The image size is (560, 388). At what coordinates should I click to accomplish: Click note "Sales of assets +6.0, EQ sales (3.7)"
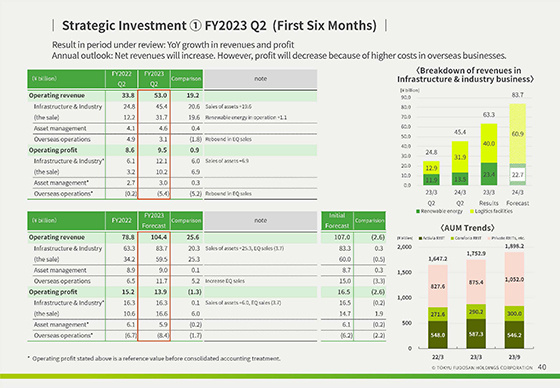pos(243,303)
